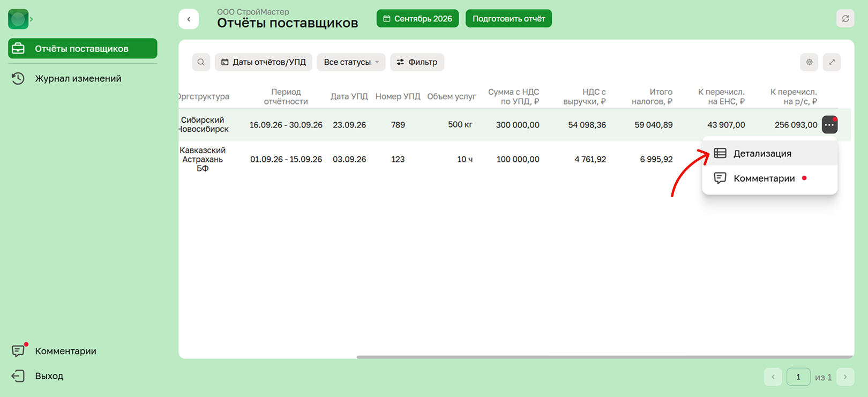Expand sidebar via small chevron beside logo

pos(32,19)
